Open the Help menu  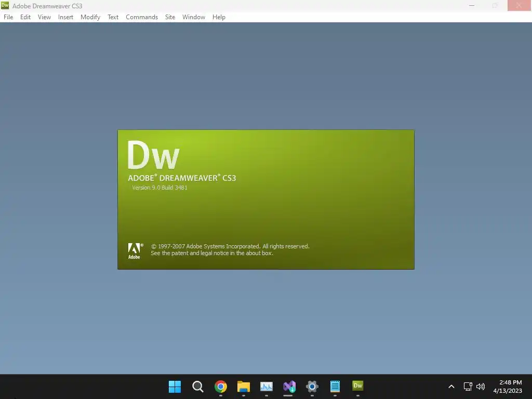click(x=219, y=17)
